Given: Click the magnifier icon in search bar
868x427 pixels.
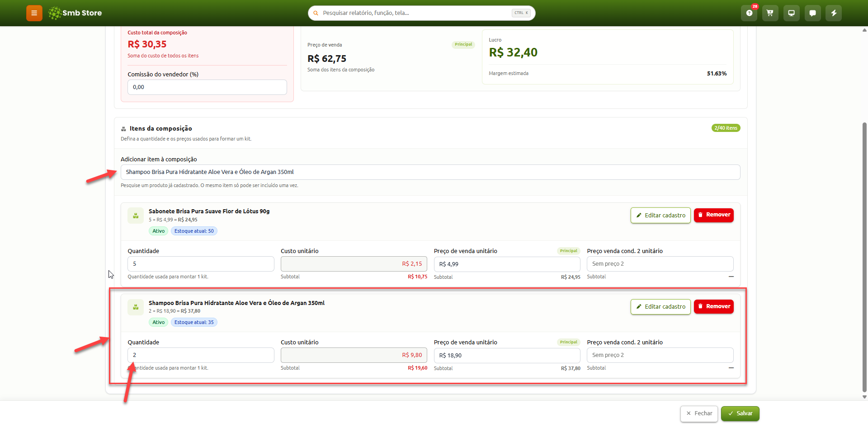Looking at the screenshot, I should (x=316, y=13).
